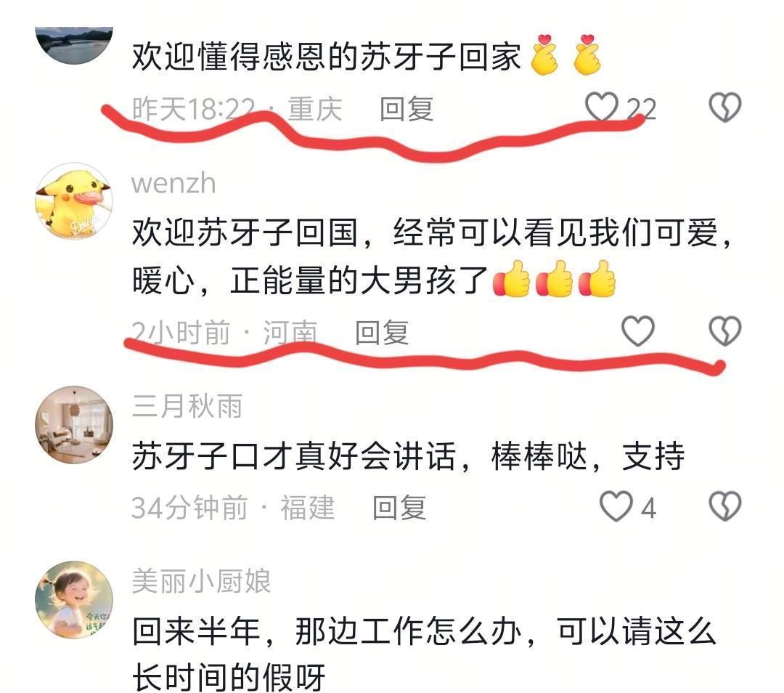
Task: Open the wenzh username
Action: click(173, 183)
